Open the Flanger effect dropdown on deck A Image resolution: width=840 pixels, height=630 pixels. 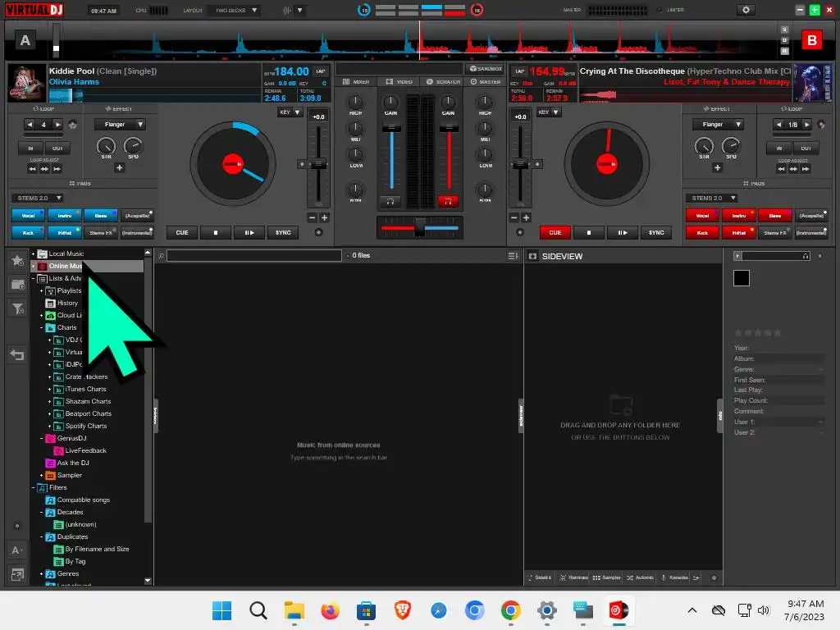pyautogui.click(x=120, y=125)
